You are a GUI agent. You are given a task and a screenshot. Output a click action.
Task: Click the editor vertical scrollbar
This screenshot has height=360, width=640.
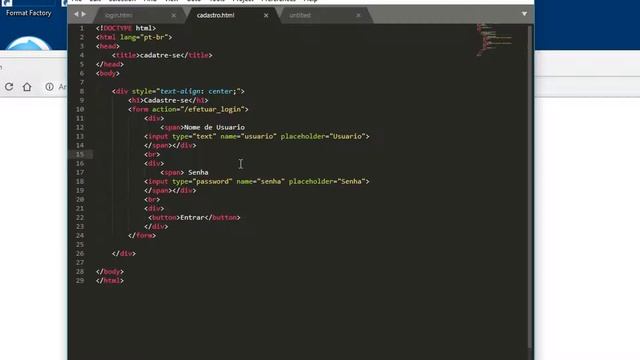click(x=530, y=186)
